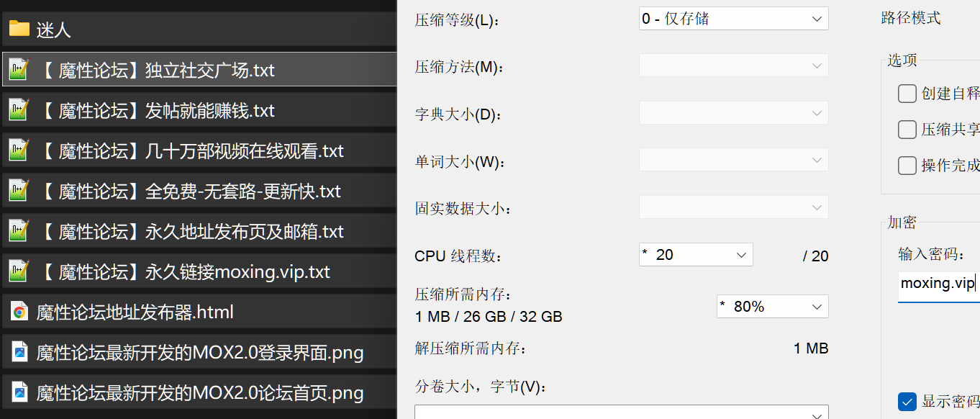
Task: Open the 压缩等级 dropdown showing 仅存储
Action: pos(733,19)
